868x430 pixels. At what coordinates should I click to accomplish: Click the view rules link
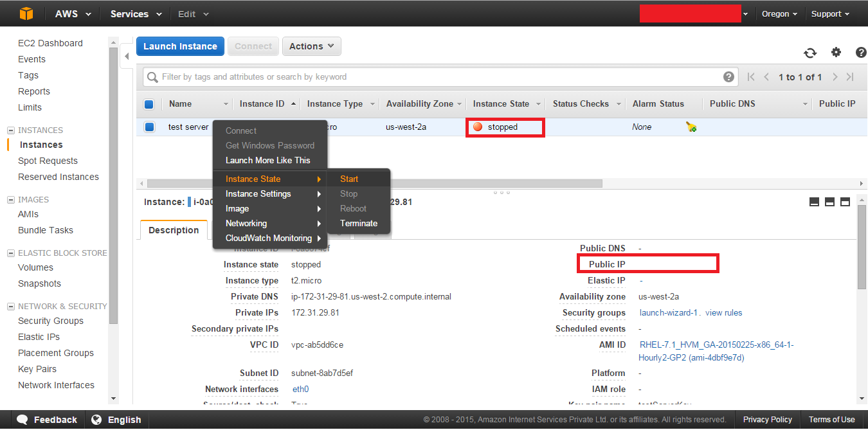(x=723, y=312)
